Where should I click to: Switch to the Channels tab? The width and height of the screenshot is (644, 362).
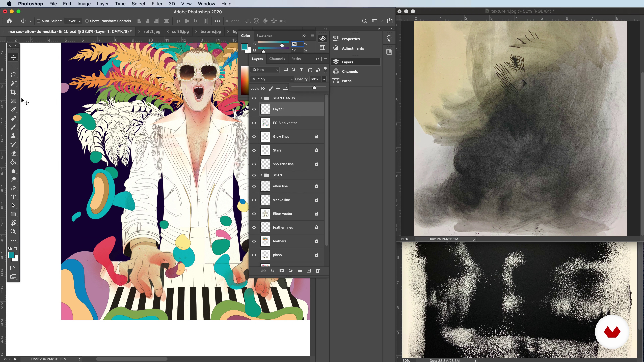(277, 59)
